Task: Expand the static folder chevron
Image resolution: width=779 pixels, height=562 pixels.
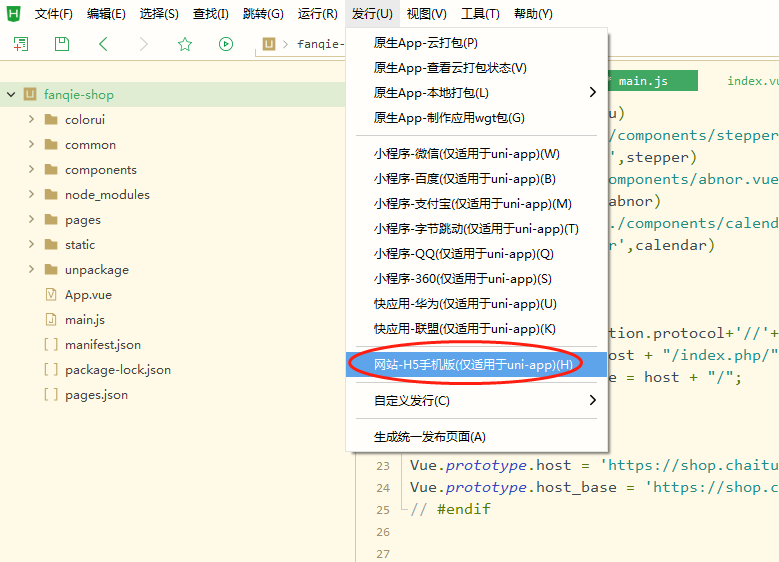Action: pyautogui.click(x=31, y=244)
